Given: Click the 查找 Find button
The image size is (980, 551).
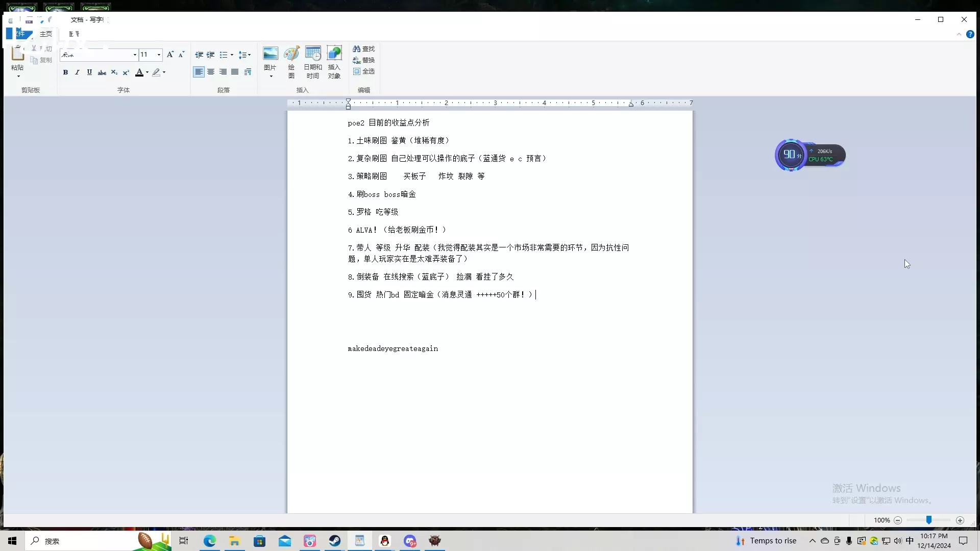Looking at the screenshot, I should [x=364, y=48].
